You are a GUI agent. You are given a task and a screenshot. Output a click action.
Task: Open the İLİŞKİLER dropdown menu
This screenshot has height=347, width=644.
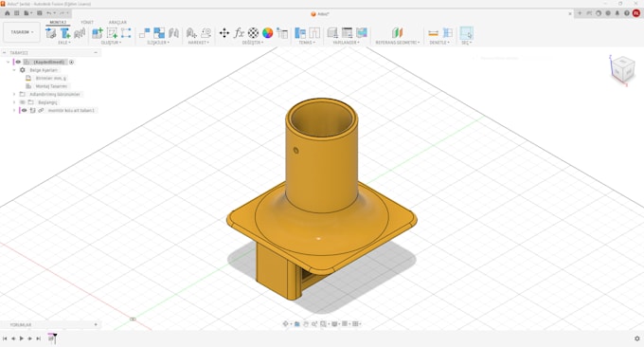tap(158, 43)
